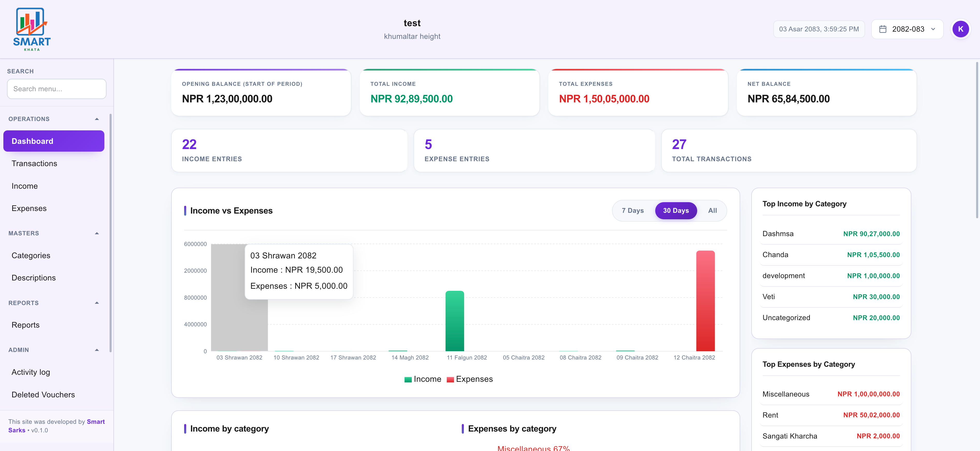Click the calendar icon beside 2082-083
980x451 pixels.
[x=883, y=29]
